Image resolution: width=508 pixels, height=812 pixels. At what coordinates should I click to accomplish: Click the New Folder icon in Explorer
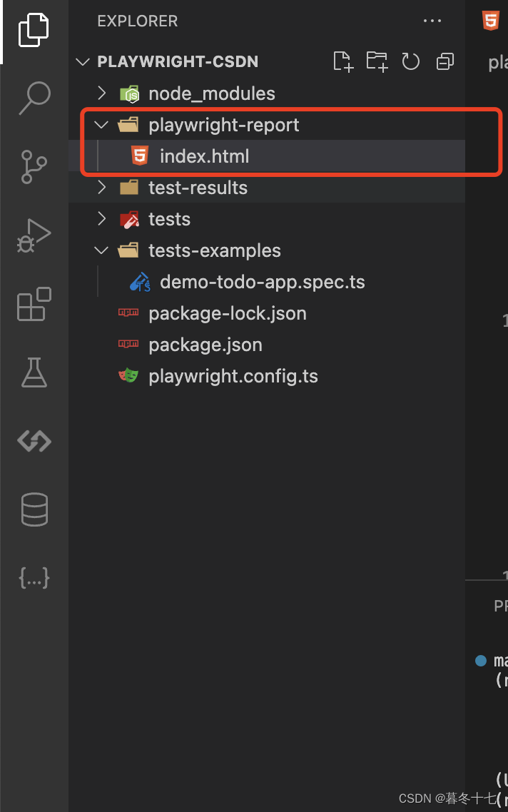(377, 61)
